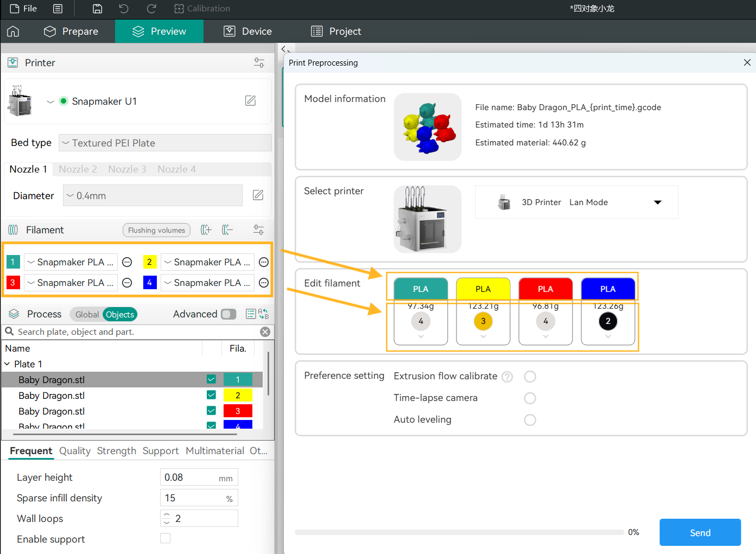Click the Remove filament icon
Viewport: 756px width, 554px height.
pyautogui.click(x=227, y=230)
